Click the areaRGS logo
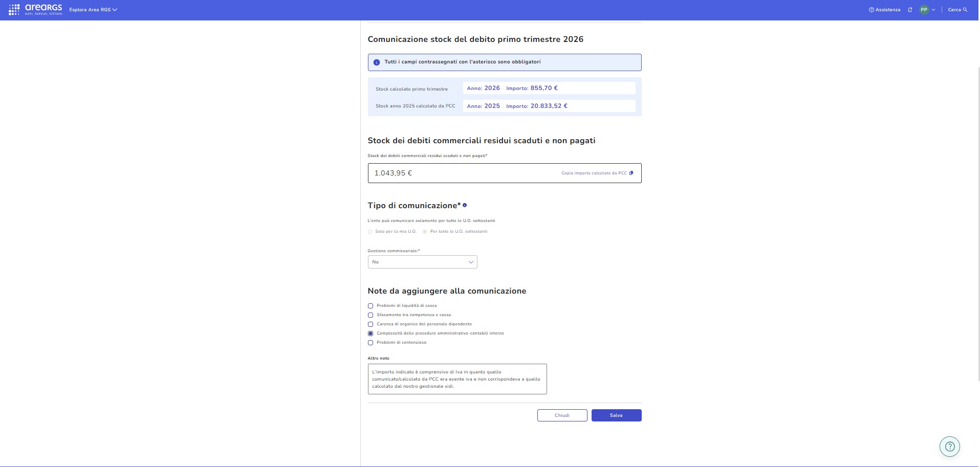The width and height of the screenshot is (980, 467). pos(36,10)
